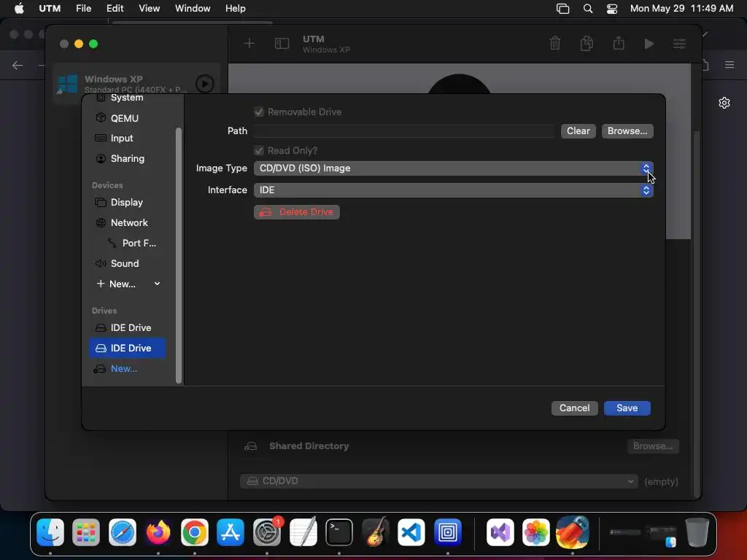Image resolution: width=747 pixels, height=560 pixels.
Task: Open VM settings sliders icon
Action: pos(679,44)
